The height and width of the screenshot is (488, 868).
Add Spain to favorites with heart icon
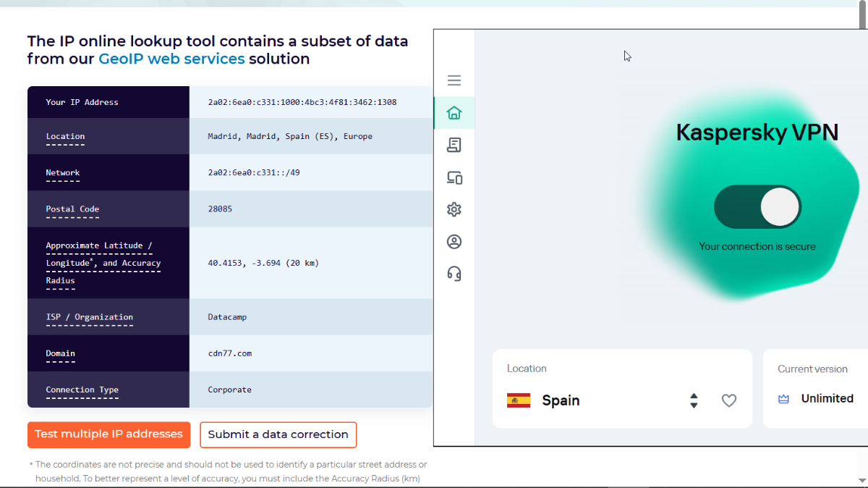[729, 400]
